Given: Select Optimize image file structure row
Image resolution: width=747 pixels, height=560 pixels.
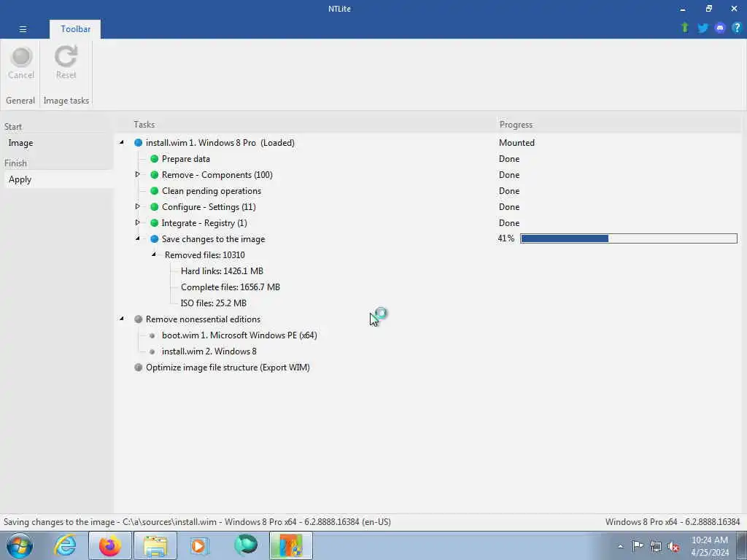Looking at the screenshot, I should [x=228, y=367].
